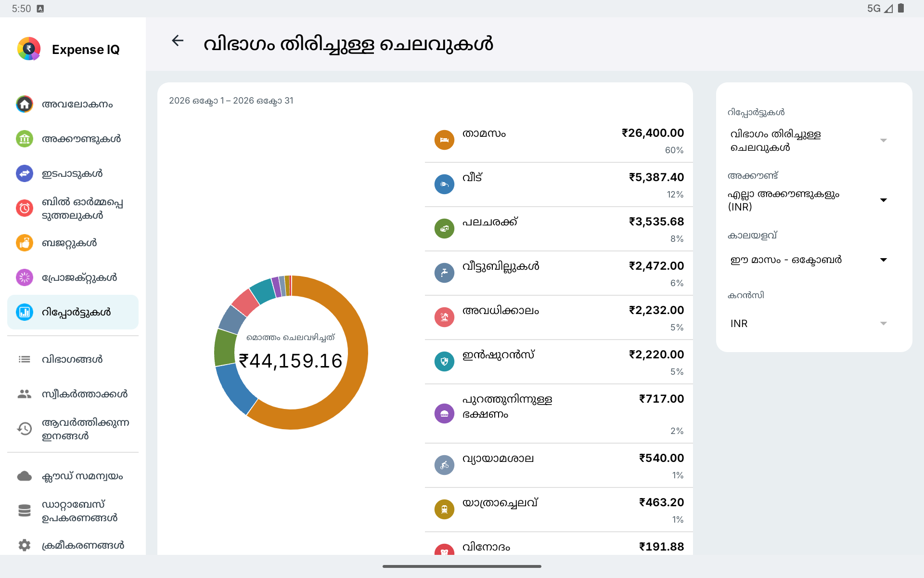Image resolution: width=924 pixels, height=578 pixels.
Task: Click the battery status icon
Action: click(x=901, y=8)
